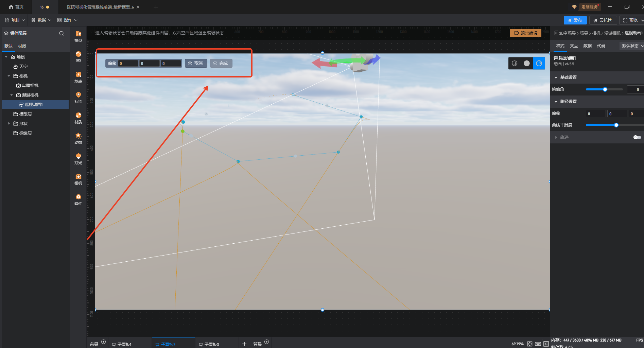This screenshot has height=348, width=644.
Task: Add a new sub-board with plus icon
Action: click(244, 344)
